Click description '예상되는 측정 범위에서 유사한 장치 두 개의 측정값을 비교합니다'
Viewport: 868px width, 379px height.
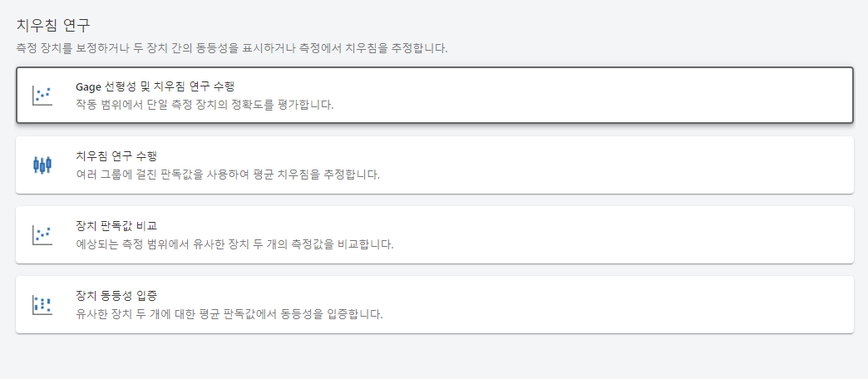tap(234, 244)
